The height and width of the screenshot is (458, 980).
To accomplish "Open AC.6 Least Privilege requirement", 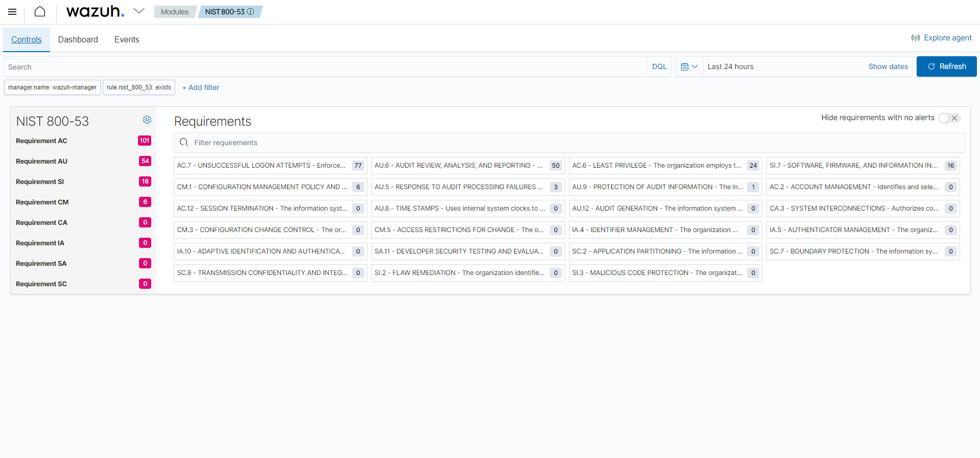I will pos(665,166).
